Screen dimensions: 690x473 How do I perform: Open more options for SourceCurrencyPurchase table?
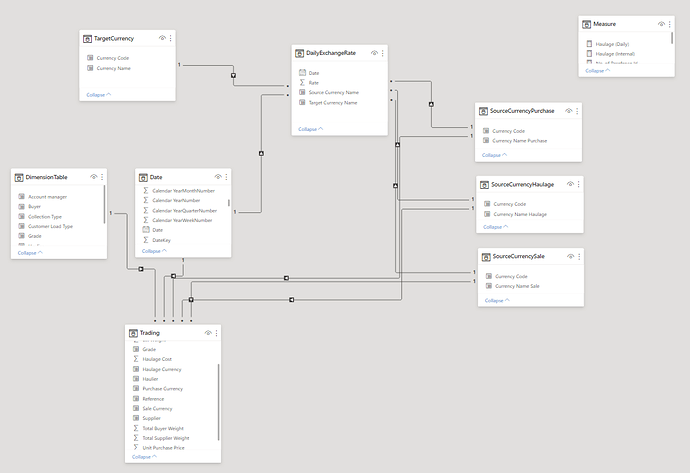pyautogui.click(x=577, y=111)
